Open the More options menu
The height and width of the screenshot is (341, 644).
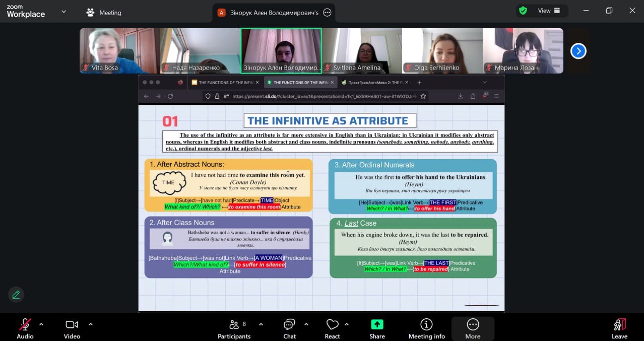pos(473,328)
